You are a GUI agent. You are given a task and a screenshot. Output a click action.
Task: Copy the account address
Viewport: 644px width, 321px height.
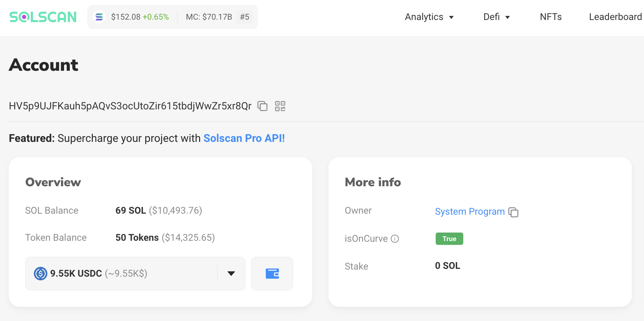262,106
